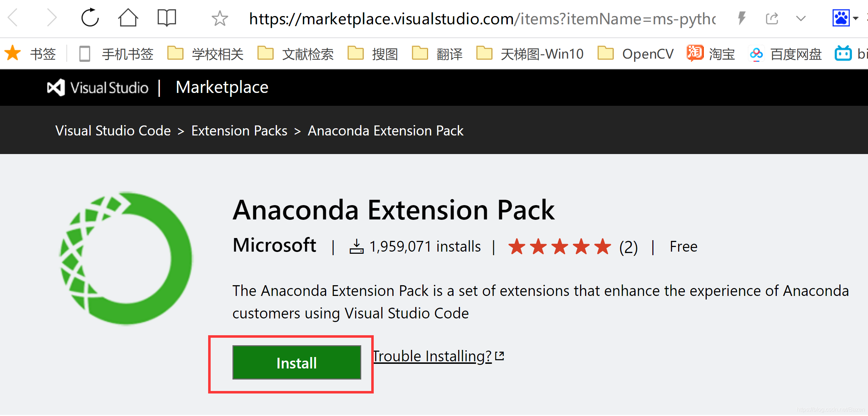This screenshot has height=416, width=868.
Task: Open the 淘宝 bookmark
Action: [x=712, y=54]
